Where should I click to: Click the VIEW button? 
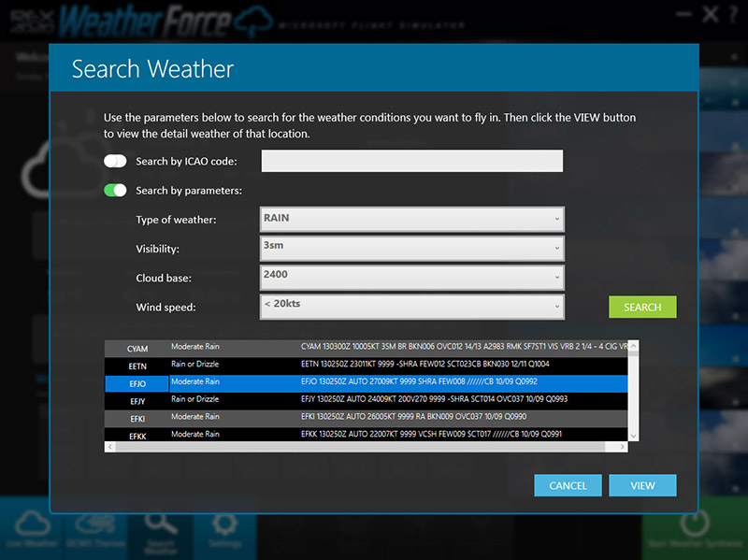coord(642,485)
